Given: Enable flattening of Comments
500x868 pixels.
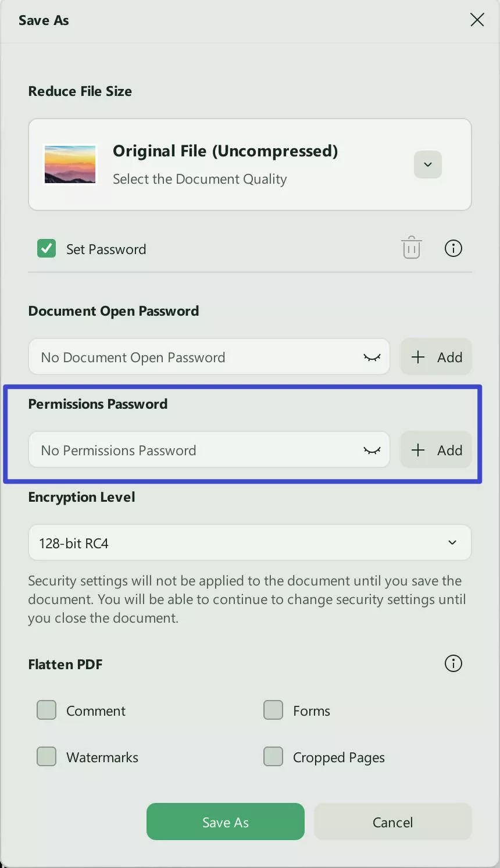Looking at the screenshot, I should pyautogui.click(x=46, y=710).
